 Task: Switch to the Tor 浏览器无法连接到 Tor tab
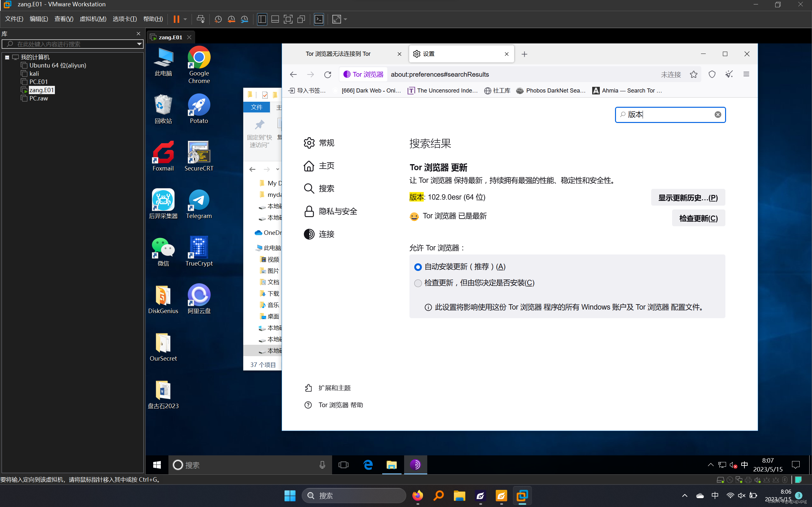(338, 54)
